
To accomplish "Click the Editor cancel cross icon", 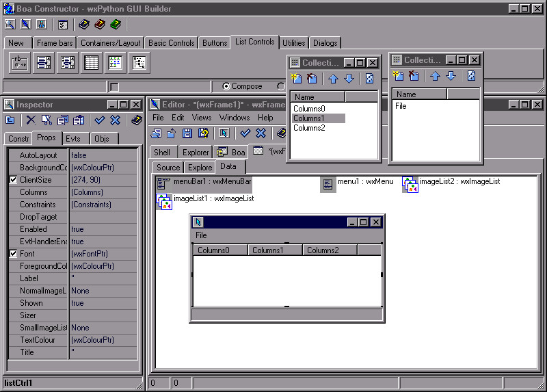I will coord(261,133).
